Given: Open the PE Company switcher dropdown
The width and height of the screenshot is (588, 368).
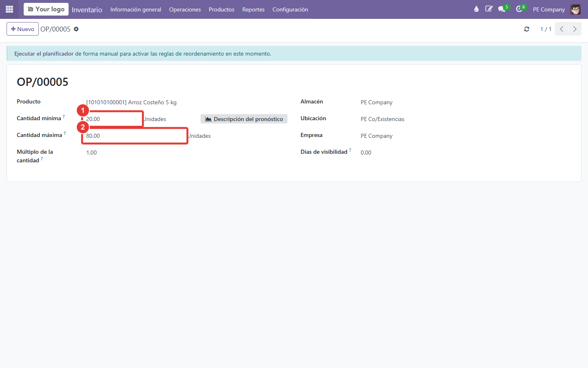Looking at the screenshot, I should click(549, 9).
